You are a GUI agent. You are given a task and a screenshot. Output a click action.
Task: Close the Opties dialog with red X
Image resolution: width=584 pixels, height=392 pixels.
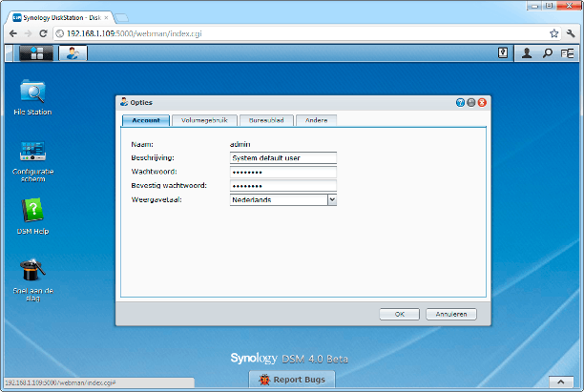point(482,102)
